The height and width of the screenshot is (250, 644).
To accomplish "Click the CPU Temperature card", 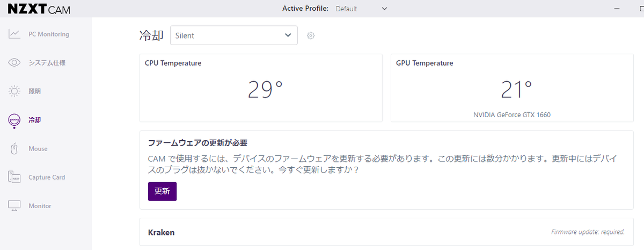I will click(x=261, y=88).
